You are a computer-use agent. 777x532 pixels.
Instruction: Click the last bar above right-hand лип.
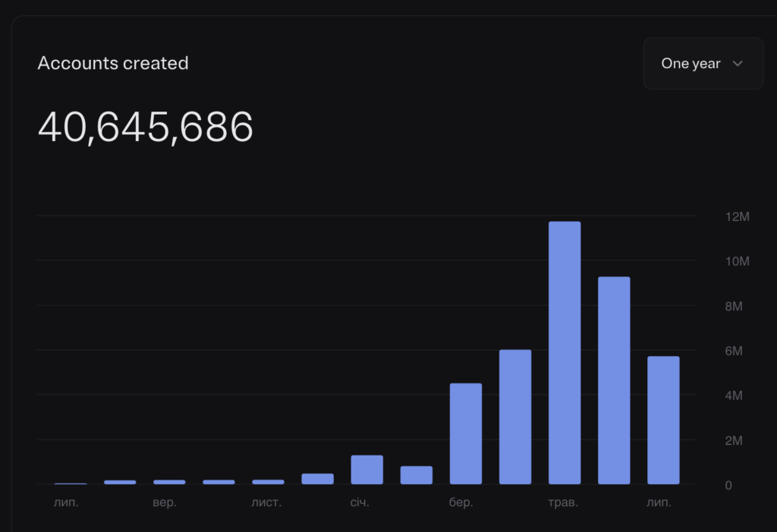(663, 420)
